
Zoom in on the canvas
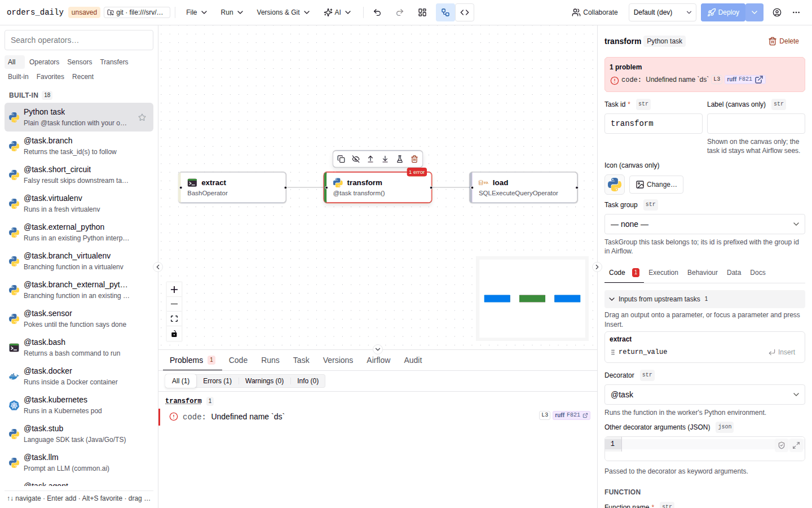coord(174,290)
